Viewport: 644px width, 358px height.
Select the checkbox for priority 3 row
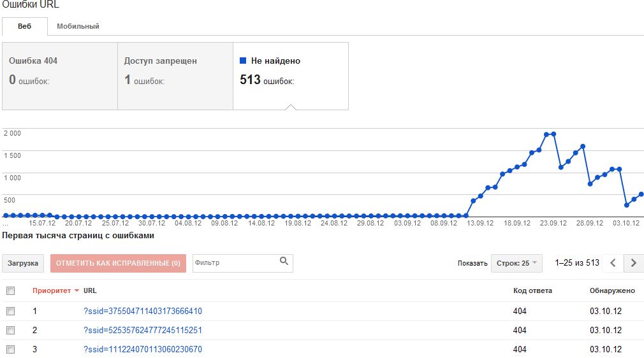[10, 350]
